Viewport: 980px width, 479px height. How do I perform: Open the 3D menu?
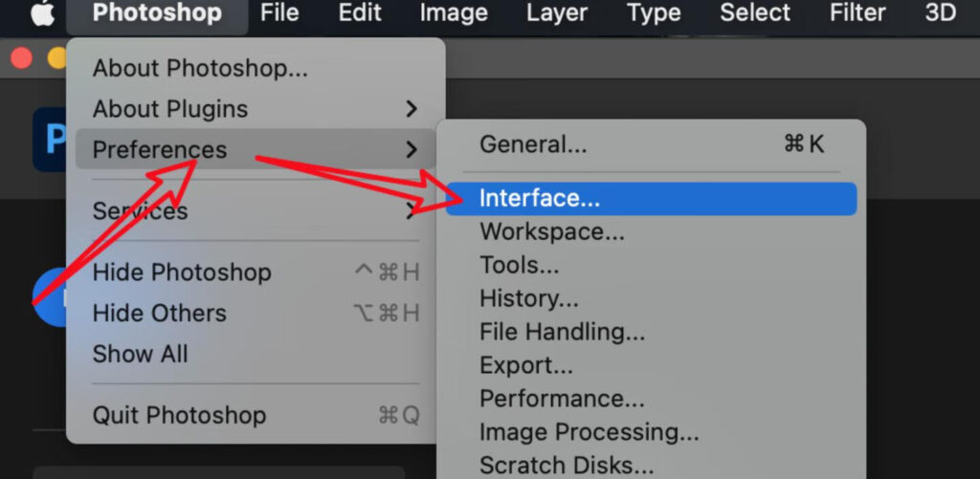941,13
